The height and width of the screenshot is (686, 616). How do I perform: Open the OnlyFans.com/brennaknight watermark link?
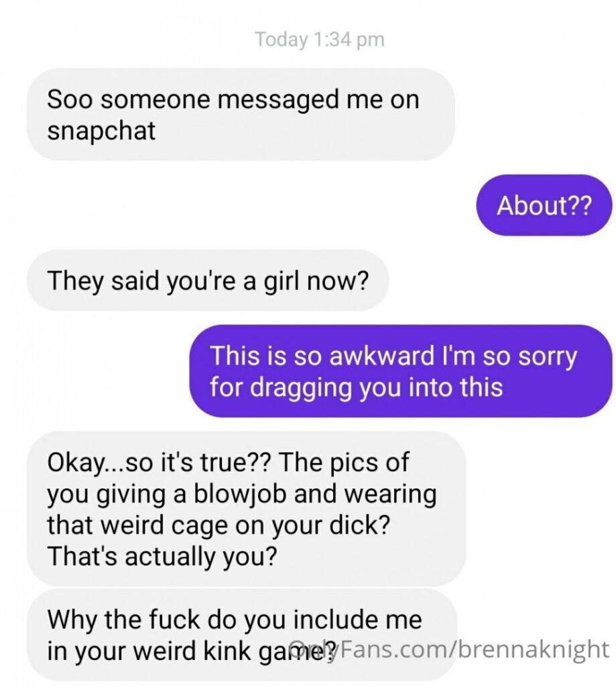(448, 648)
